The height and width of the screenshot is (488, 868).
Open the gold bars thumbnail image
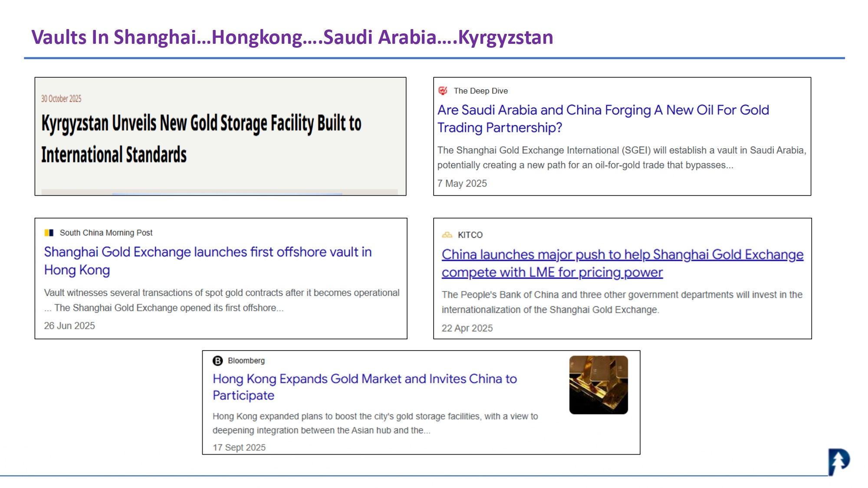coord(598,385)
